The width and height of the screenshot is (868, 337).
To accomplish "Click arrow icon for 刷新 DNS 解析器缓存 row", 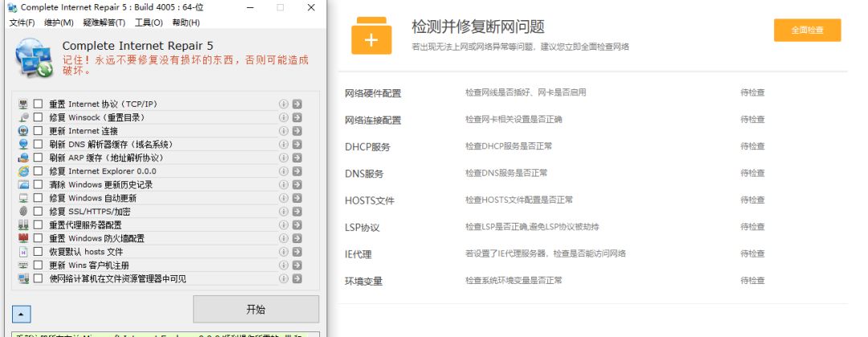I will click(297, 144).
